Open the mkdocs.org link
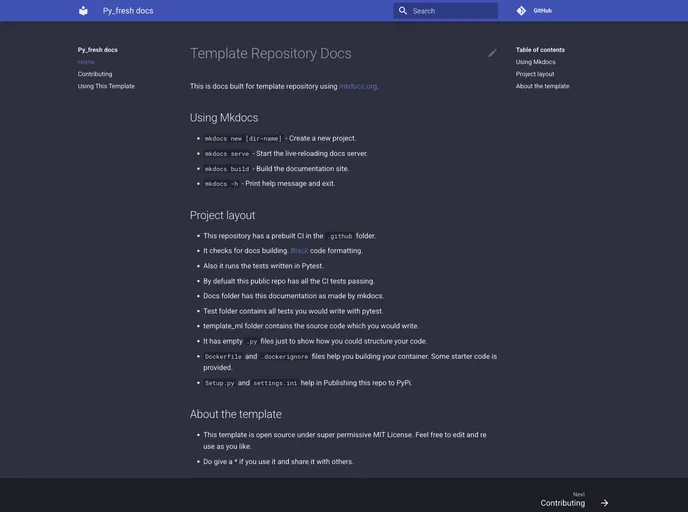Viewport: 688px width, 512px height. pos(358,86)
